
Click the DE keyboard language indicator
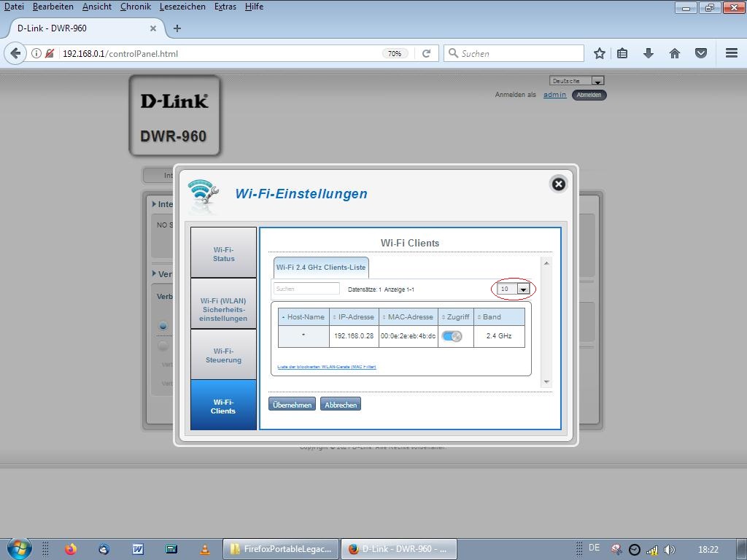tap(594, 548)
